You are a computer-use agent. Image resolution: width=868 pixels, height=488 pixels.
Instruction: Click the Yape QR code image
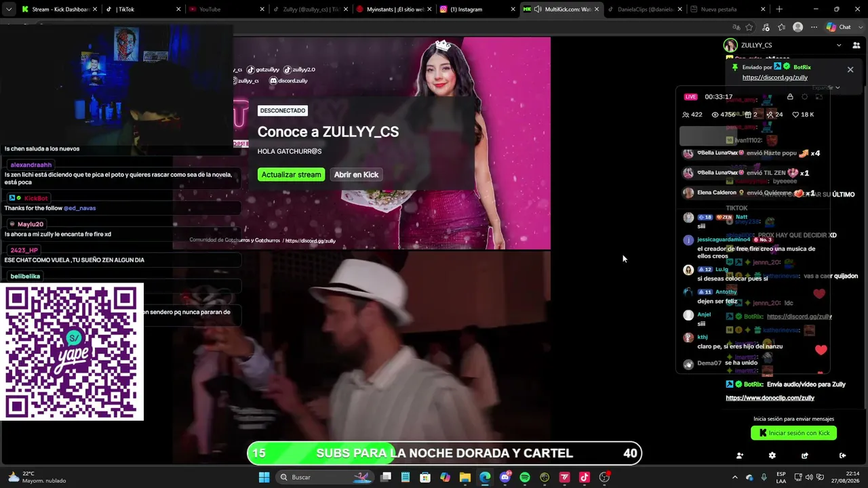[72, 352]
